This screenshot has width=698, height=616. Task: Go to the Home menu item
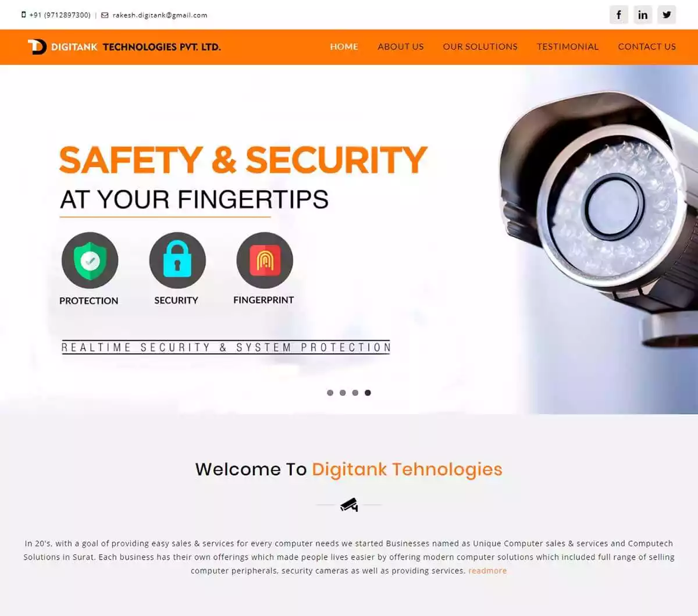pyautogui.click(x=344, y=47)
